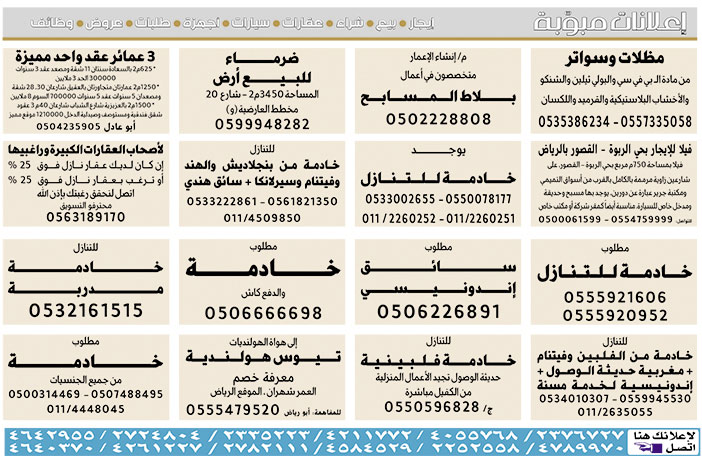Click phone number 0555479520
Image resolution: width=702 pixels, height=456 pixels.
[233, 409]
